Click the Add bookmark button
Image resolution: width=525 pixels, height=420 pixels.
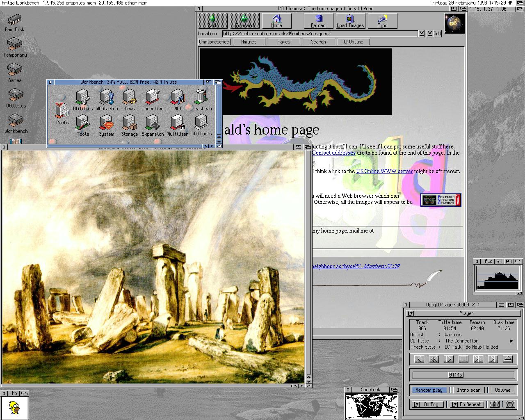point(438,34)
